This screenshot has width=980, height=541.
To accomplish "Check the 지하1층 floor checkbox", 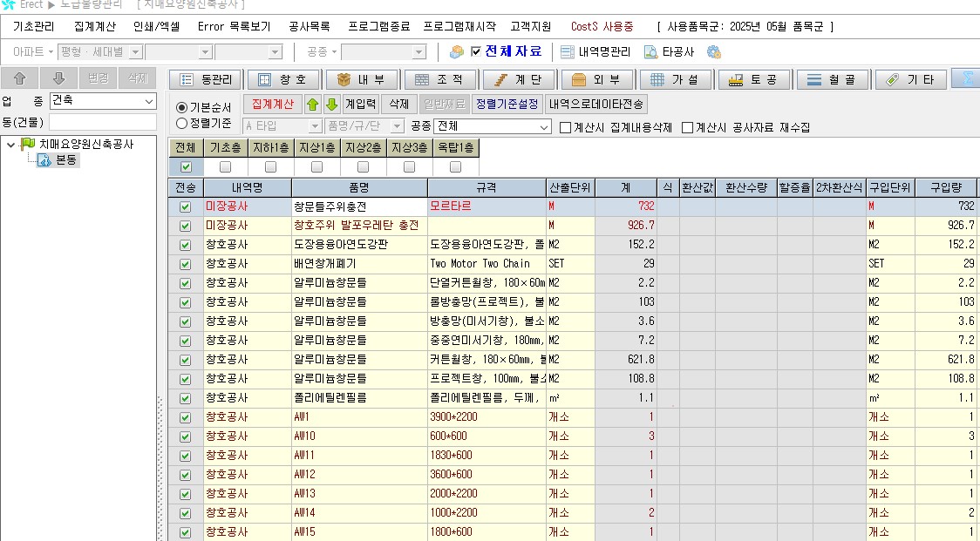I will click(x=270, y=166).
